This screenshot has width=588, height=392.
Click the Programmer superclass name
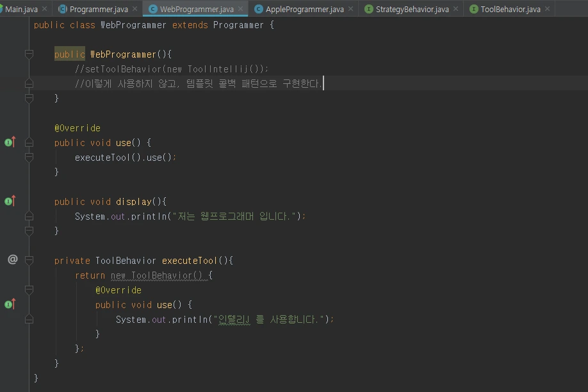(238, 25)
